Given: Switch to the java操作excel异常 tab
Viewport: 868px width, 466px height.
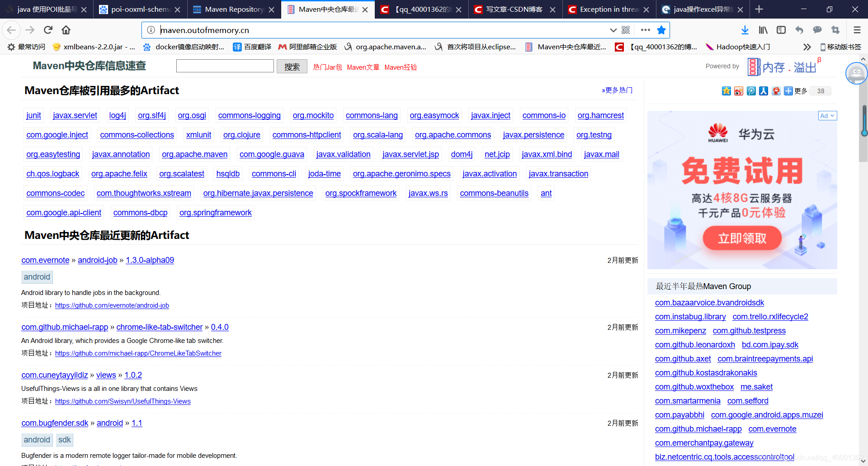Looking at the screenshot, I should [x=703, y=9].
